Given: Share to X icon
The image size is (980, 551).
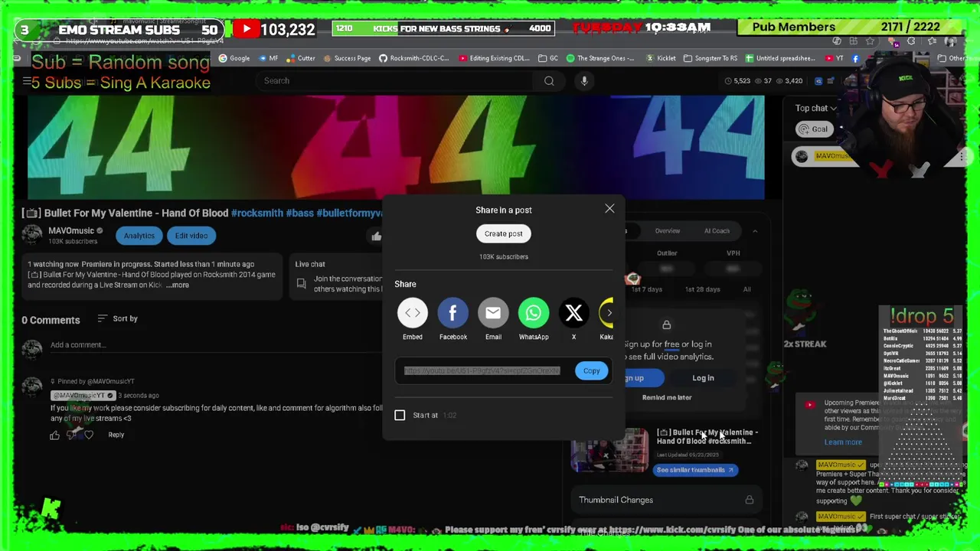Looking at the screenshot, I should [573, 313].
